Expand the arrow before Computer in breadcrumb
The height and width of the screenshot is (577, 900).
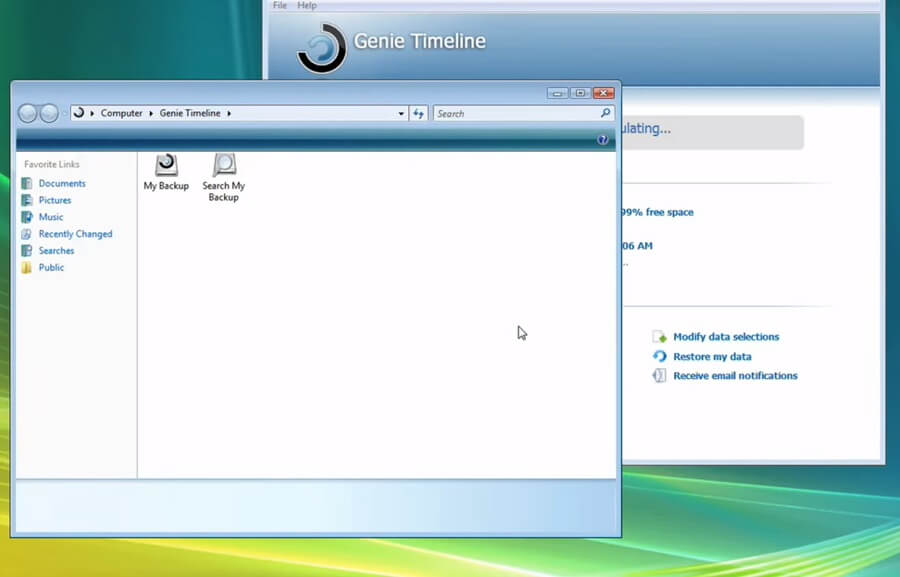point(92,113)
